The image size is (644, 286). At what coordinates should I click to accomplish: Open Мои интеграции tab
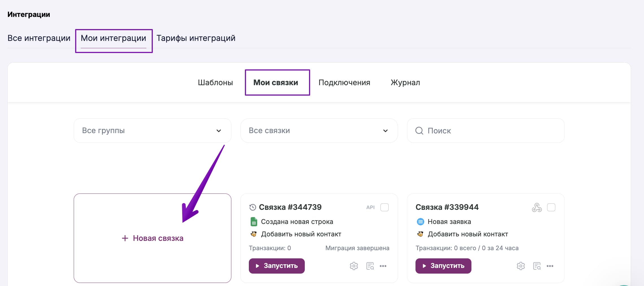(114, 38)
